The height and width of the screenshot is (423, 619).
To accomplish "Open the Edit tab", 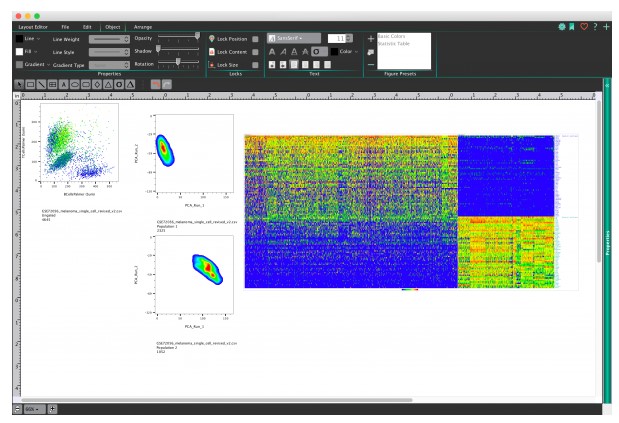I will [x=87, y=27].
